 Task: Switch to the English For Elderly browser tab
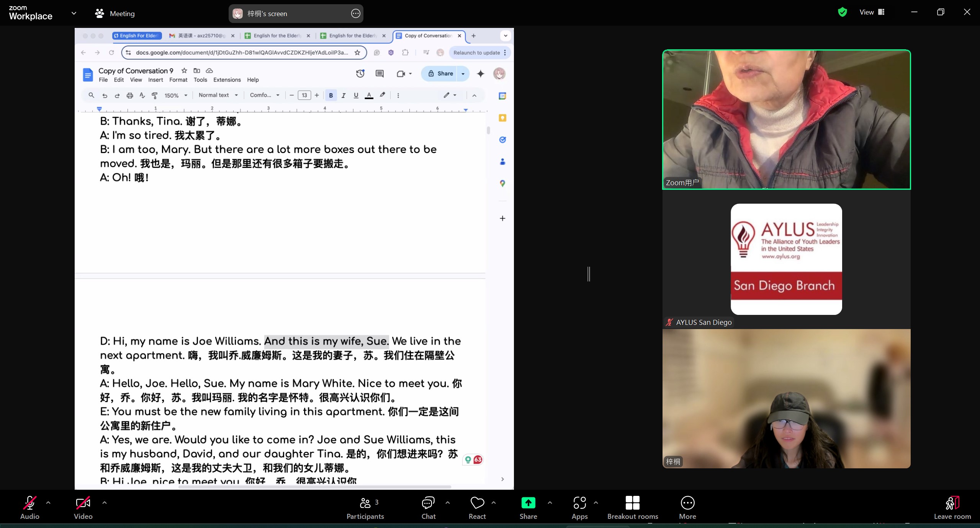[137, 36]
